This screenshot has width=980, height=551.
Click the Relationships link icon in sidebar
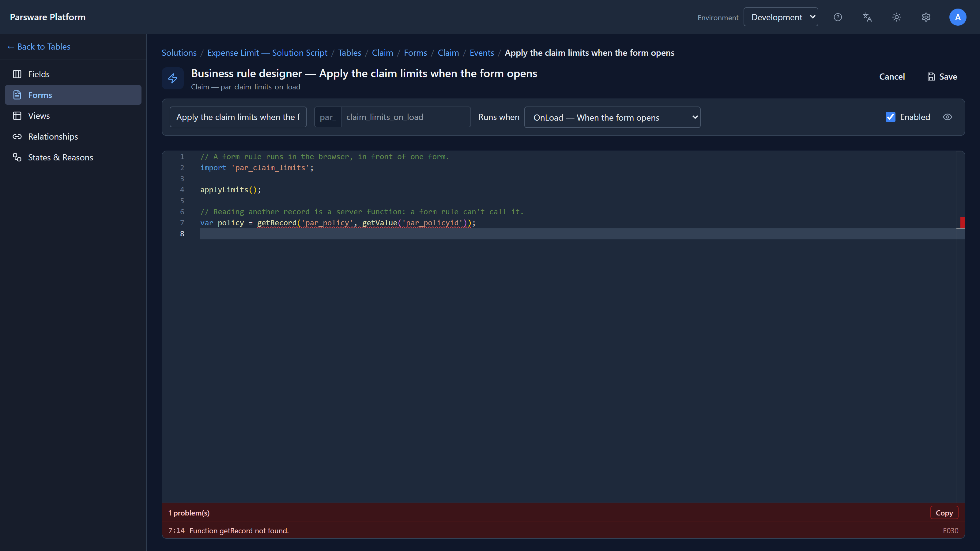click(x=17, y=137)
